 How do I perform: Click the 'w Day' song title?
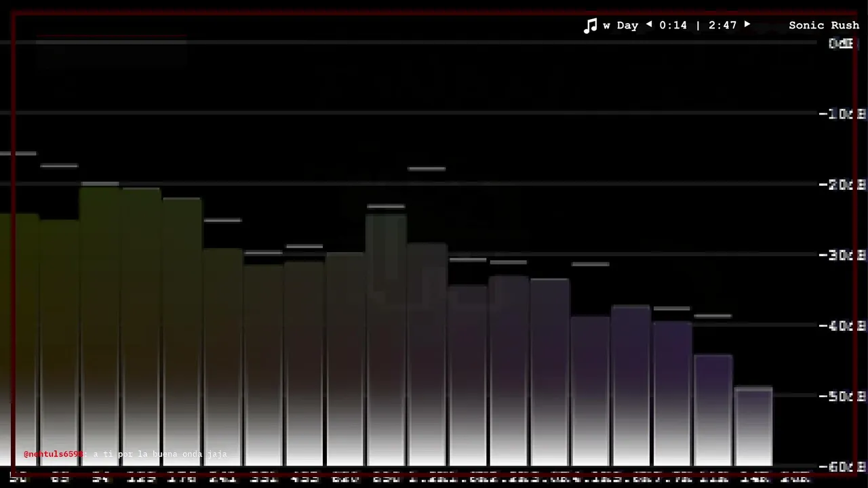[x=620, y=26]
